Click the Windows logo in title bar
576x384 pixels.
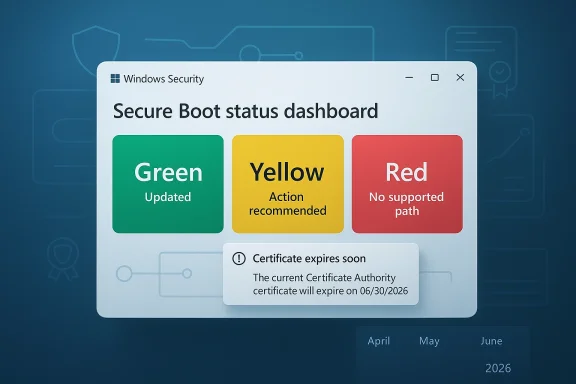115,79
